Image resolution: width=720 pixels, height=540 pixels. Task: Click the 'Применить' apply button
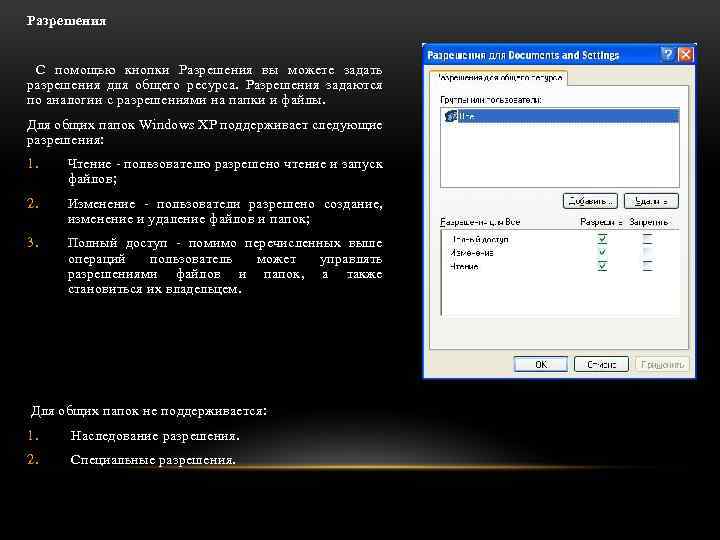pyautogui.click(x=662, y=365)
